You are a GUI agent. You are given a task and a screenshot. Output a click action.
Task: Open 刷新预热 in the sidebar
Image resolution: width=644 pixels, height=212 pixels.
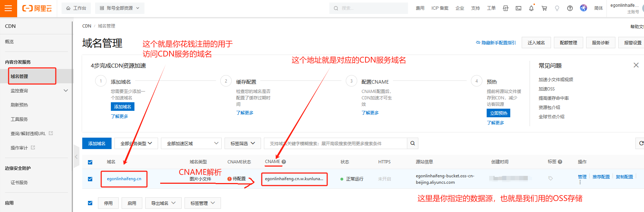coord(19,105)
